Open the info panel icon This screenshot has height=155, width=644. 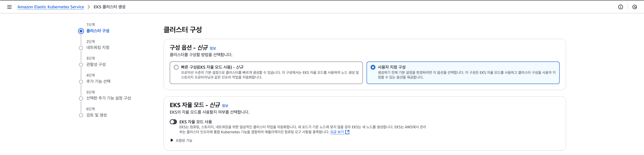[x=620, y=7]
